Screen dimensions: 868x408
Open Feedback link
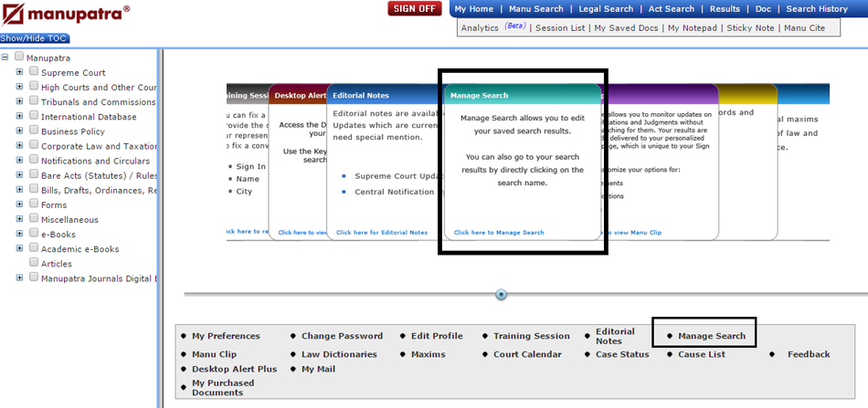point(809,354)
